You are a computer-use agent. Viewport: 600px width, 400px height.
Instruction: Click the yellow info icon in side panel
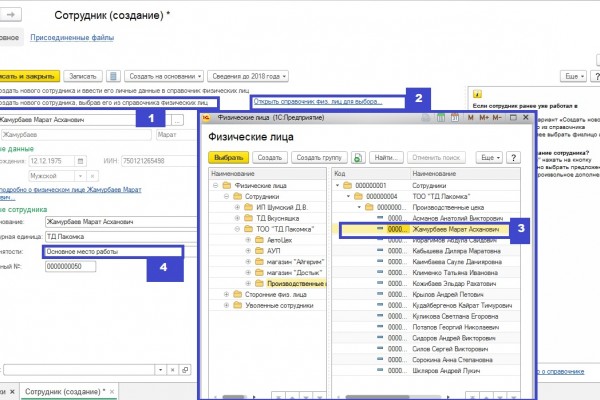click(477, 94)
